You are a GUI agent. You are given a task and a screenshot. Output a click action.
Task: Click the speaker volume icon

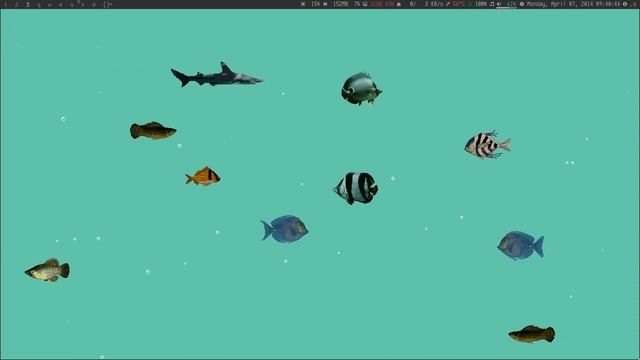tap(499, 4)
